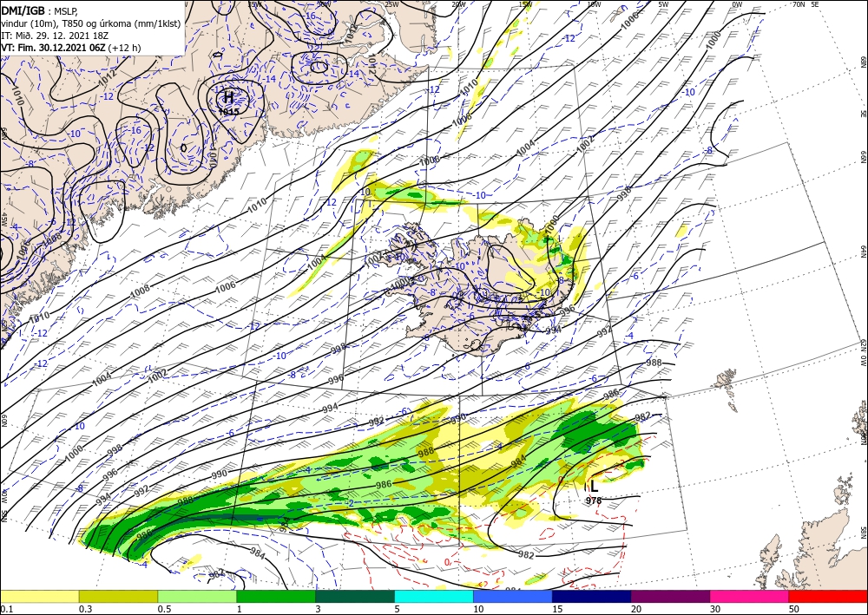The width and height of the screenshot is (868, 615).
Task: Click the '5W' longitude label at top
Action: [x=664, y=4]
